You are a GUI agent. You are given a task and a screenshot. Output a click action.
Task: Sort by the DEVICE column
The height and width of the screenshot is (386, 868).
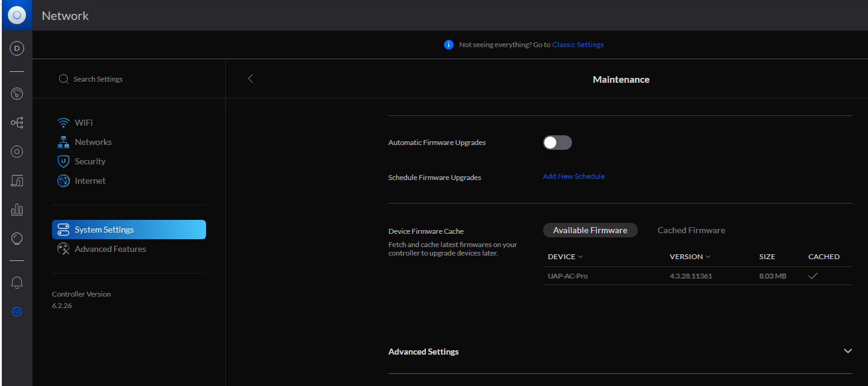565,257
